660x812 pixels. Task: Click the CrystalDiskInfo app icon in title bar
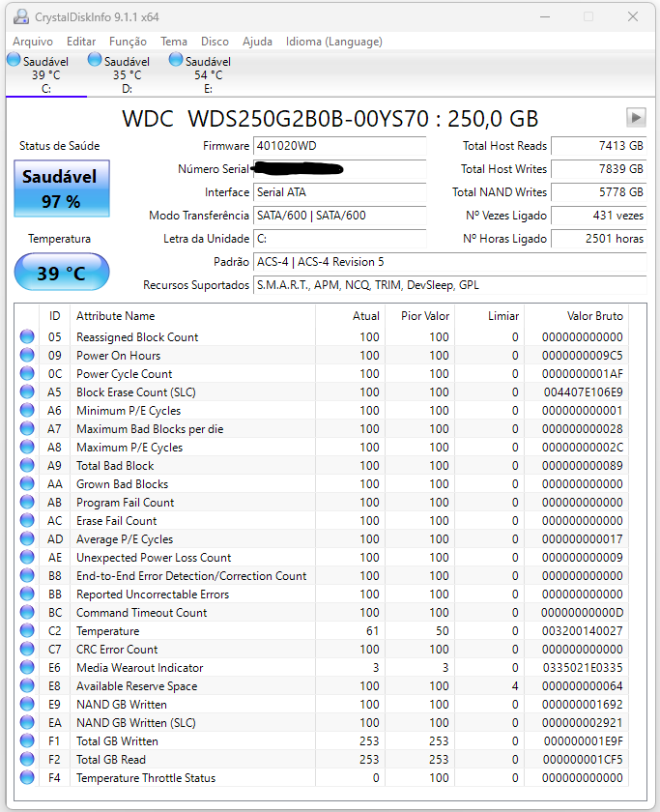click(x=21, y=17)
